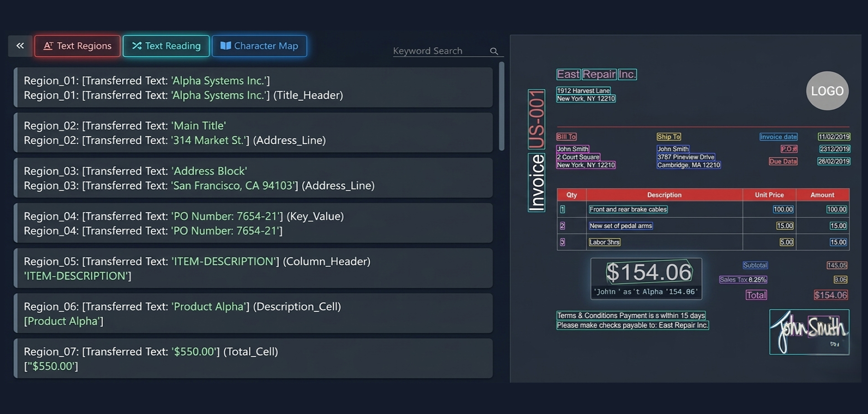Click the large $154.06 zoom popup
This screenshot has width=868, height=414.
(x=646, y=279)
